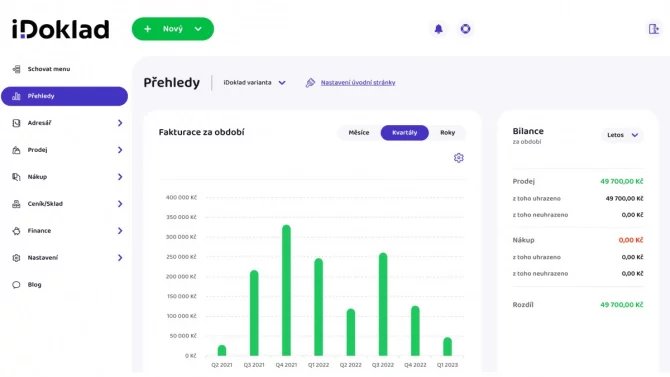Open the Letos period dropdown
The height and width of the screenshot is (377, 670).
click(x=622, y=135)
